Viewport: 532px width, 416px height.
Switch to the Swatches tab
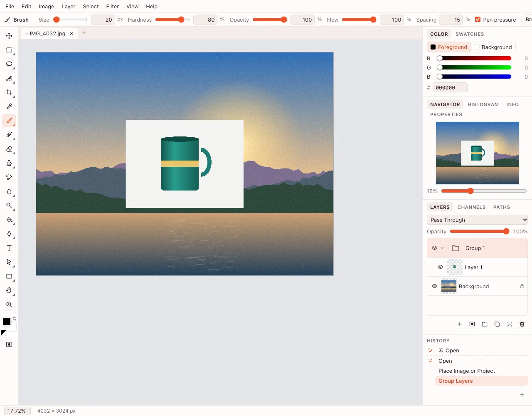(470, 34)
